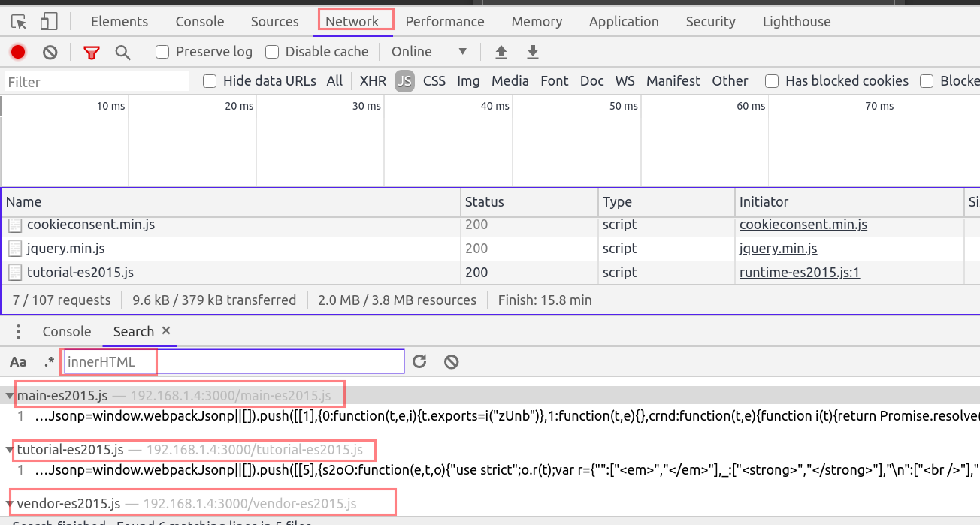Image resolution: width=980 pixels, height=525 pixels.
Task: Open network search magnifier icon
Action: pos(122,52)
